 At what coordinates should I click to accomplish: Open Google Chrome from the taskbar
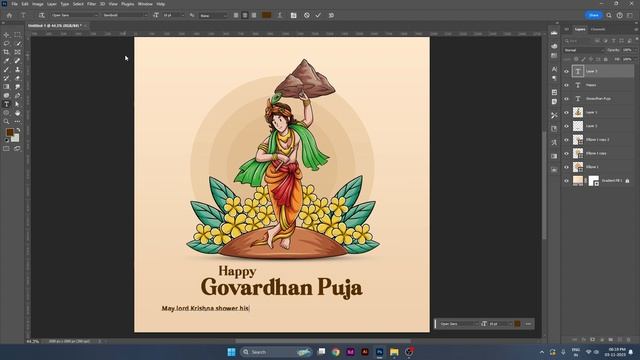tap(336, 352)
